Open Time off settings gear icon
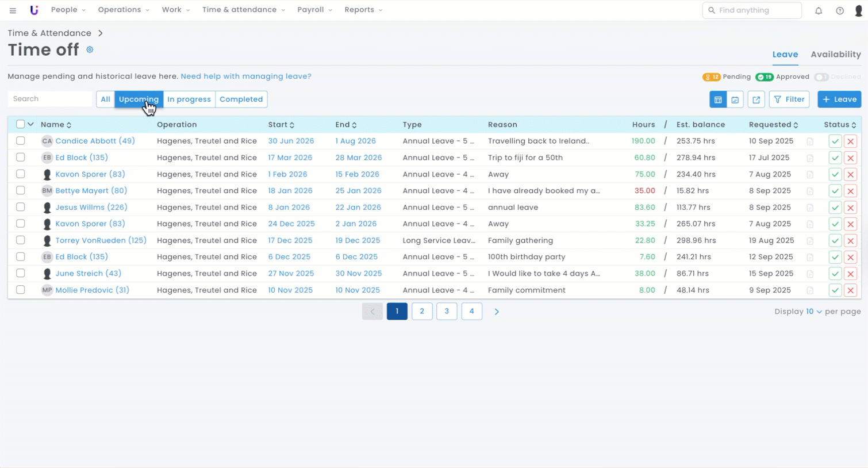868x468 pixels. click(x=90, y=50)
